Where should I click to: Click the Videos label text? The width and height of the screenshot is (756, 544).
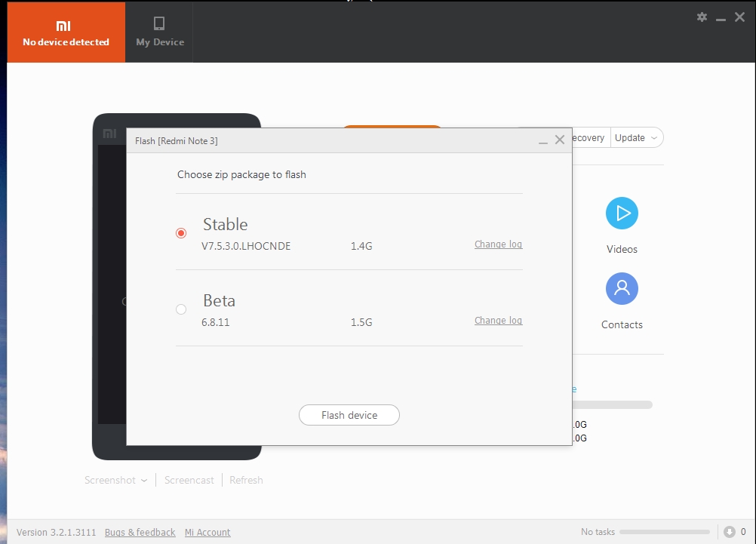point(622,249)
